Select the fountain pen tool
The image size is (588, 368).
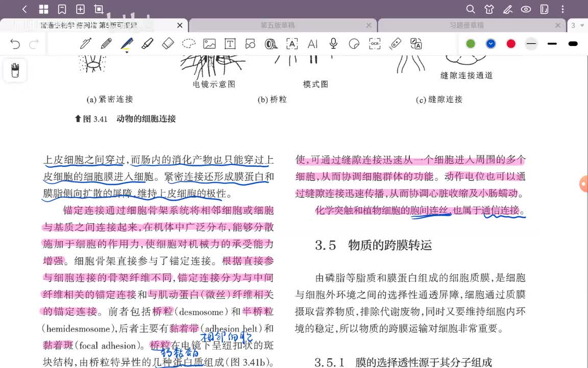coord(86,43)
